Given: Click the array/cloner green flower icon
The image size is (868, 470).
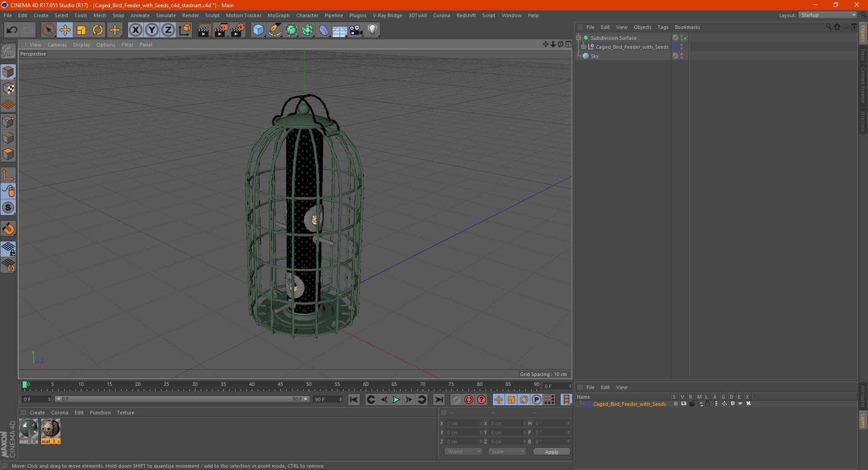Looking at the screenshot, I should point(307,30).
